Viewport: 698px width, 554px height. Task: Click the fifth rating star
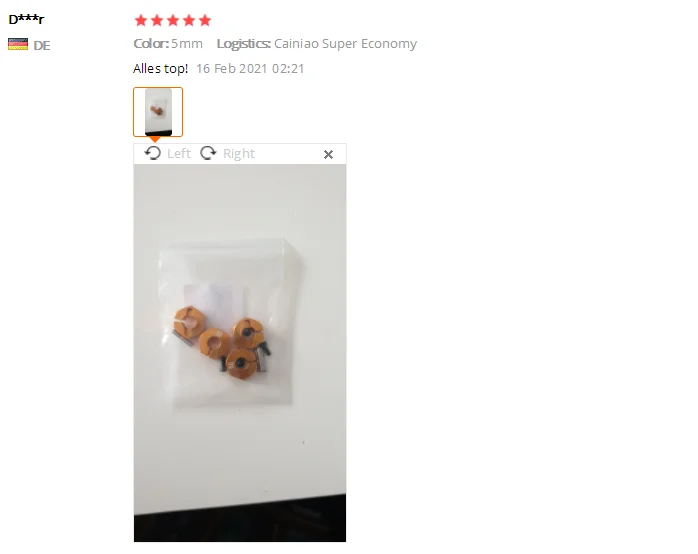pos(205,20)
